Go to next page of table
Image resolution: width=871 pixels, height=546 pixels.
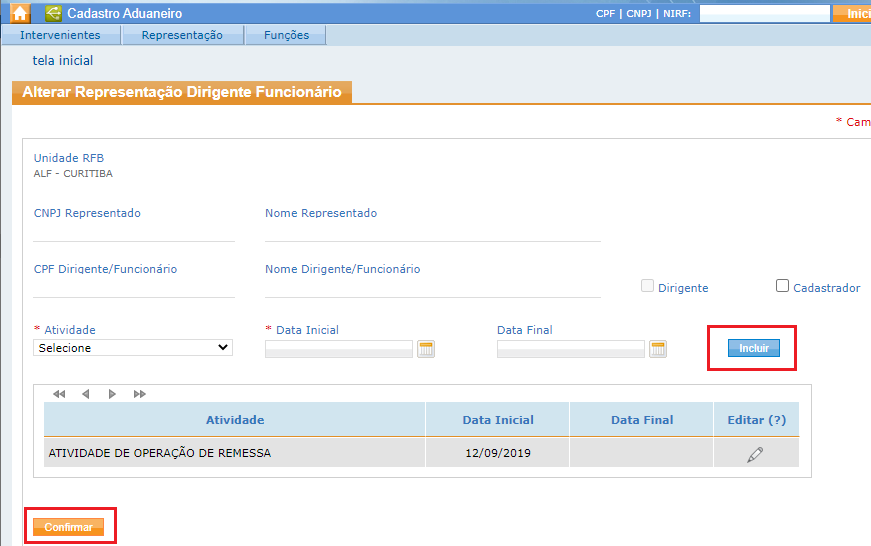click(112, 394)
